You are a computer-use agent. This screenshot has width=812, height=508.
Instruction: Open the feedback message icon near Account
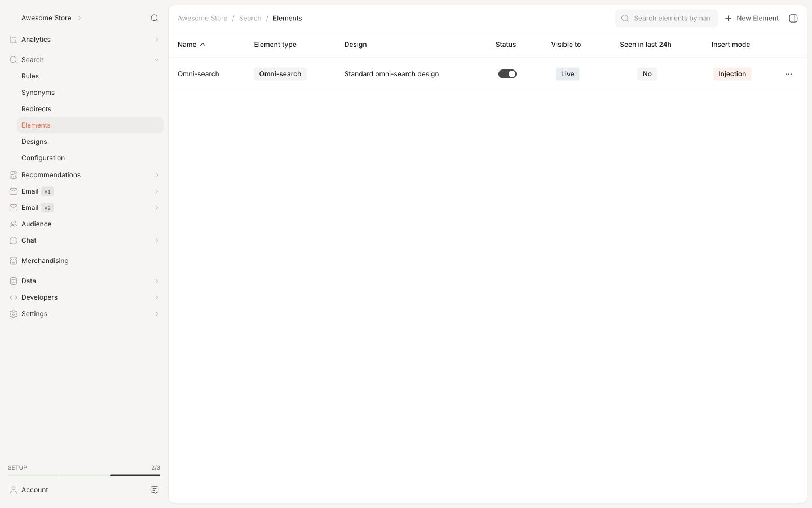coord(155,490)
